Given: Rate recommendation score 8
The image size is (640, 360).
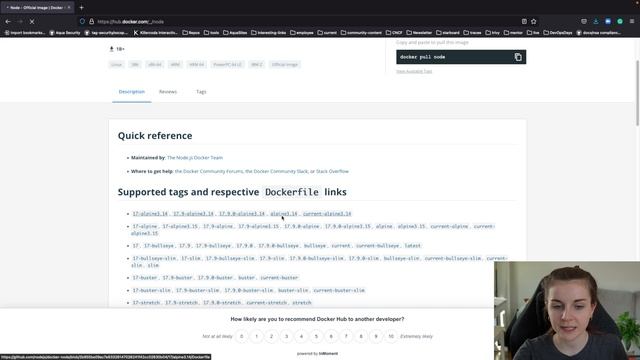Looking at the screenshot, I should click(x=361, y=336).
